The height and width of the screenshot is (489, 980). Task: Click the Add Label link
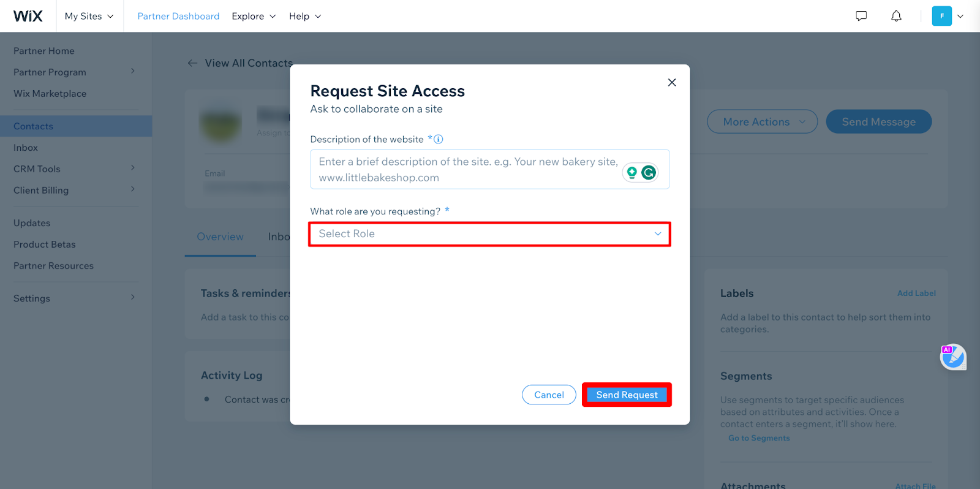(916, 293)
